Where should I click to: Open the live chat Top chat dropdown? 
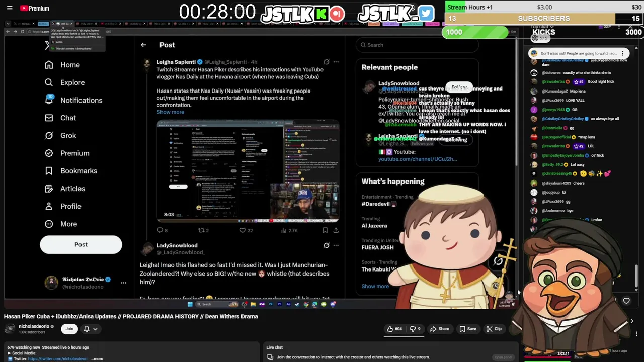tap(542, 27)
